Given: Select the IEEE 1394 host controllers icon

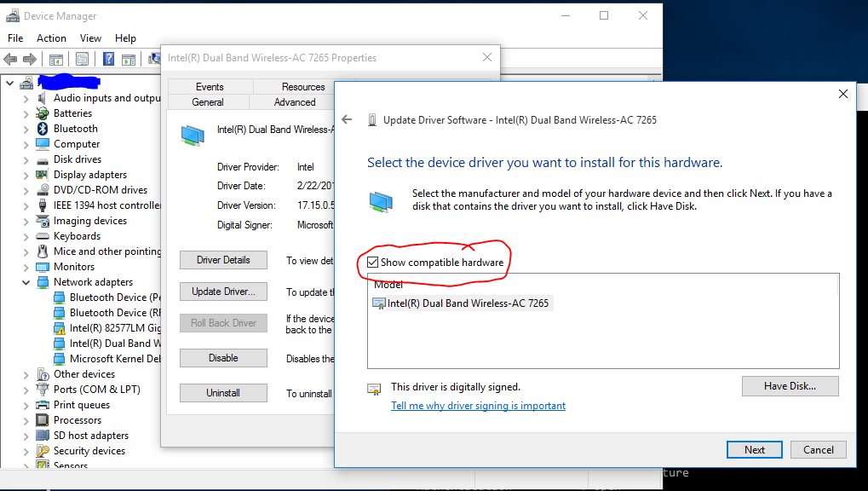Looking at the screenshot, I should coord(42,205).
